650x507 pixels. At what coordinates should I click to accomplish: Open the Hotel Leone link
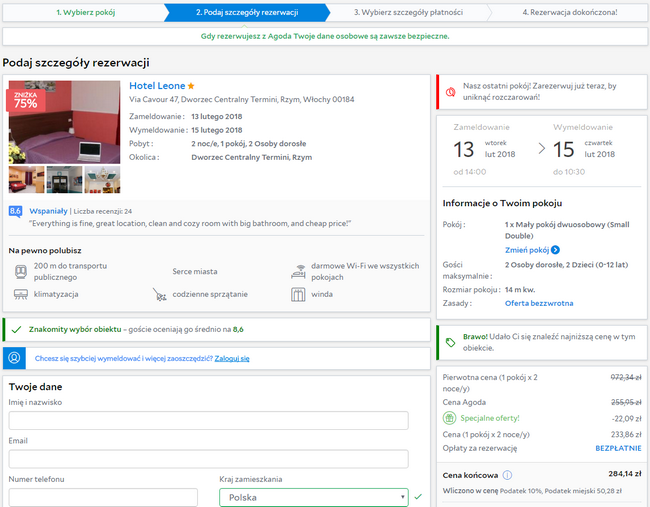point(157,86)
